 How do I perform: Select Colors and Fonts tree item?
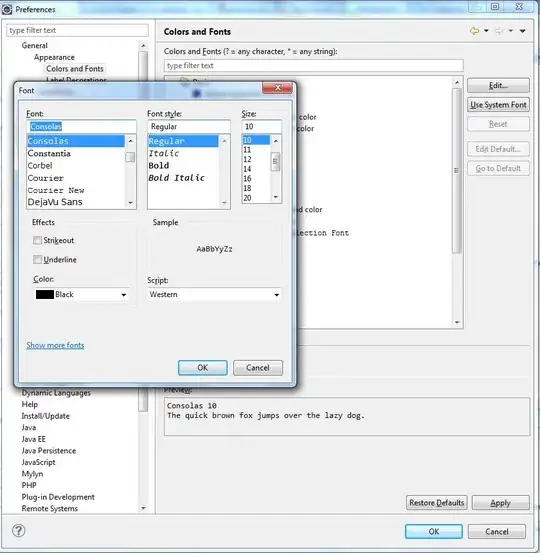pyautogui.click(x=75, y=68)
